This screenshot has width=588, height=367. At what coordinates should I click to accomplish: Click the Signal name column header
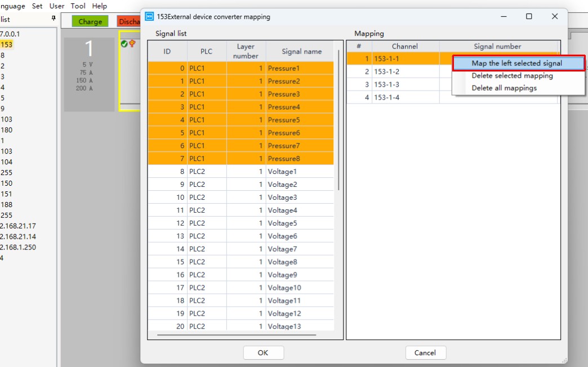pyautogui.click(x=301, y=51)
